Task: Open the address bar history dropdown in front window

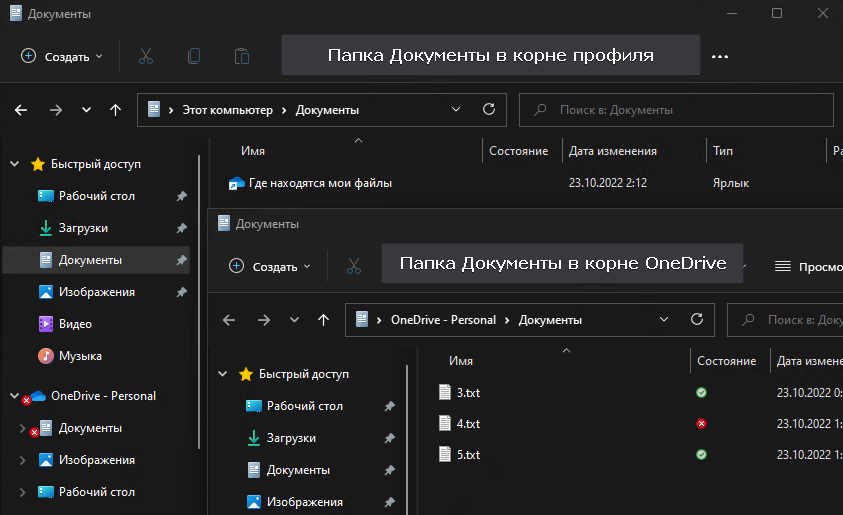Action: point(664,320)
